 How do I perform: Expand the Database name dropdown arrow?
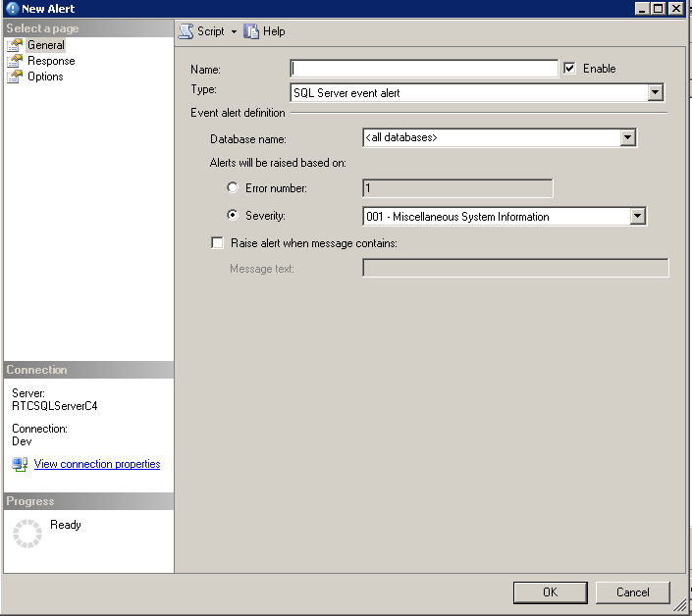[628, 137]
